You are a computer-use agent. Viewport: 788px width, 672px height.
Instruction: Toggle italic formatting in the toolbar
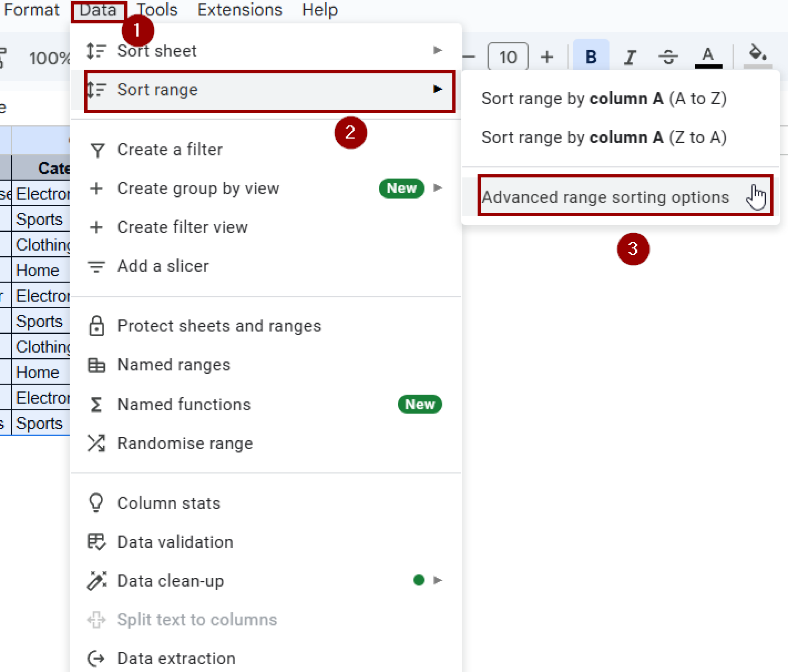(x=629, y=57)
